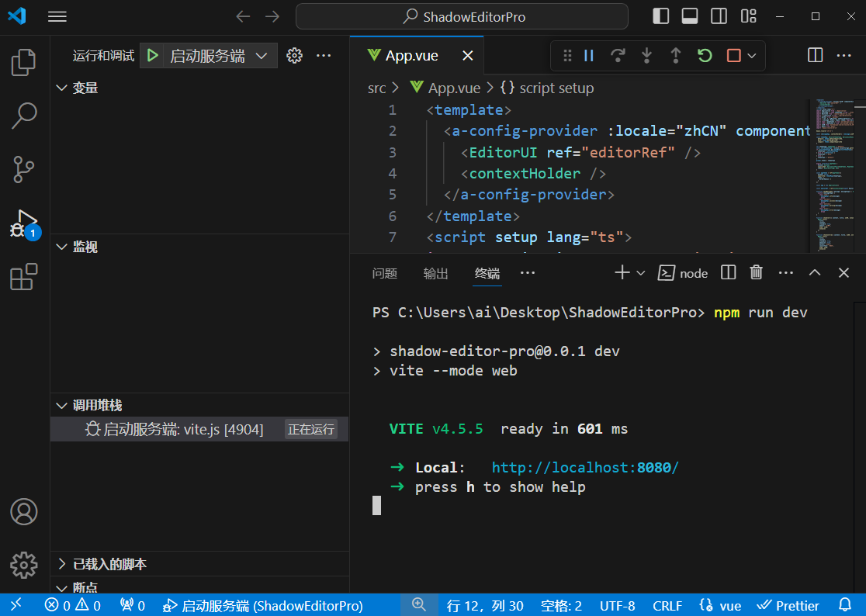Pause the debug session
The image size is (866, 616).
pos(589,55)
